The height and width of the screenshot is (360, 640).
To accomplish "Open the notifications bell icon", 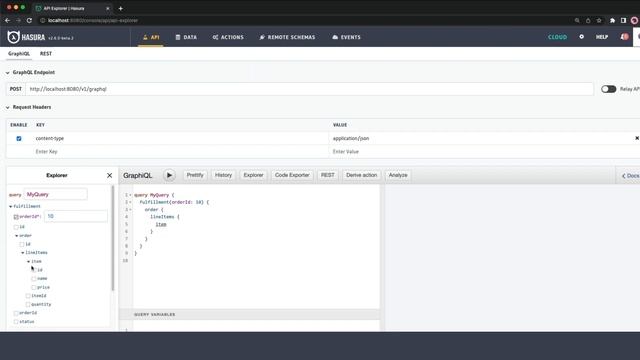I will pos(624,37).
